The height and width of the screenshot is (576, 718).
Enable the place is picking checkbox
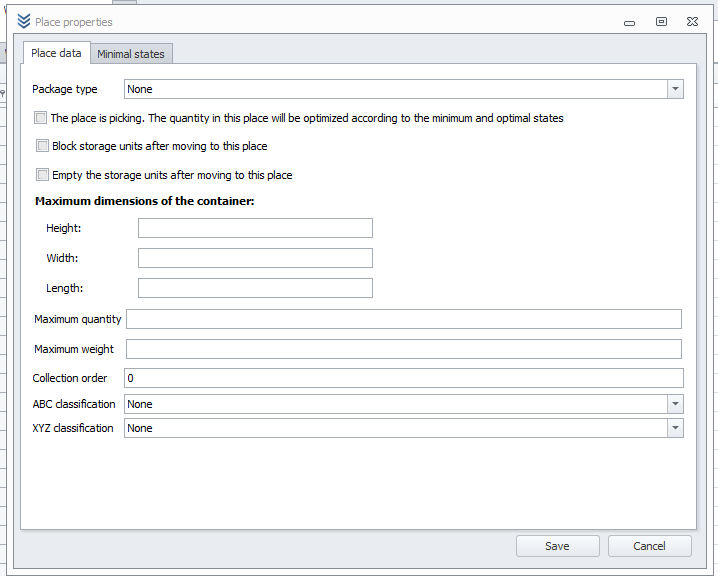(x=40, y=118)
